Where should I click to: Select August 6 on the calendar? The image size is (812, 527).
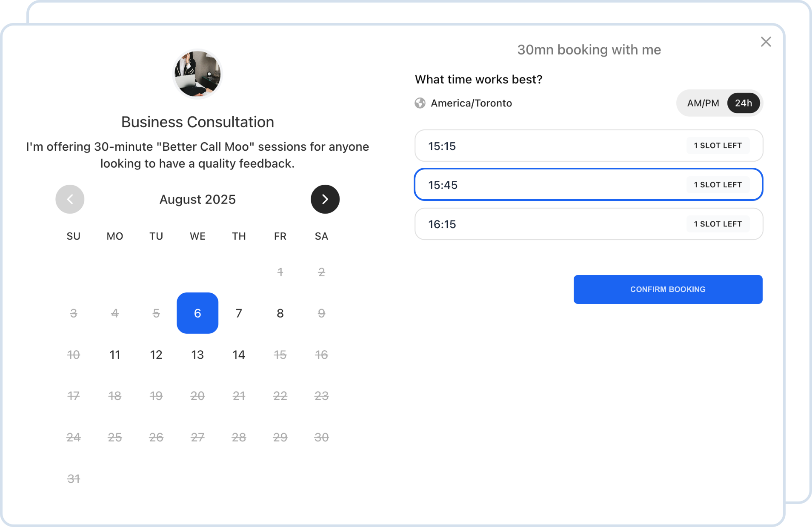click(x=197, y=313)
